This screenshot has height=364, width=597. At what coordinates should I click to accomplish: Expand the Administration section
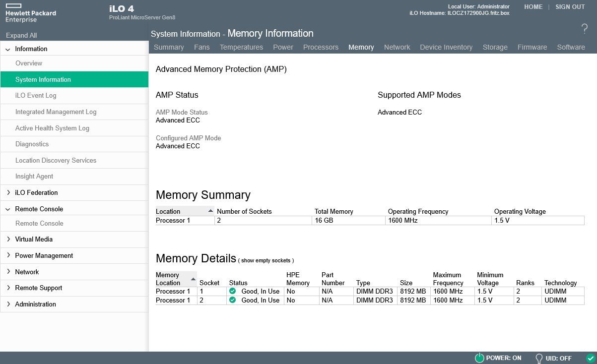click(x=8, y=304)
